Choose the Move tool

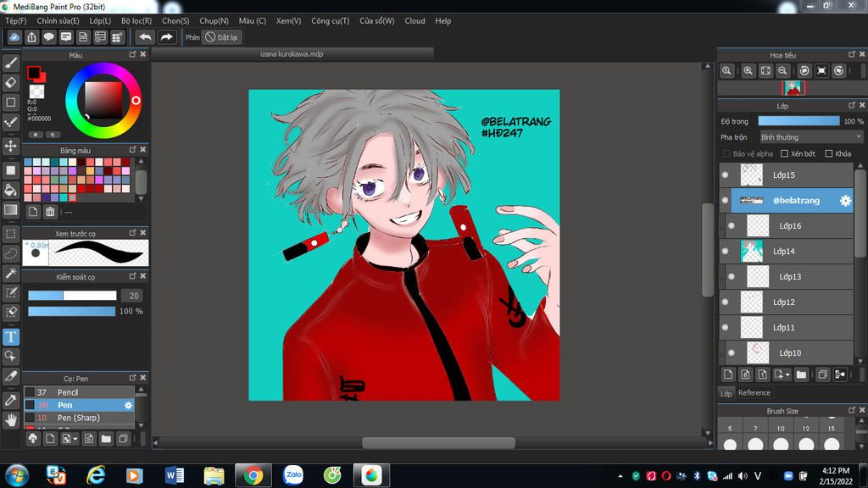[x=10, y=146]
